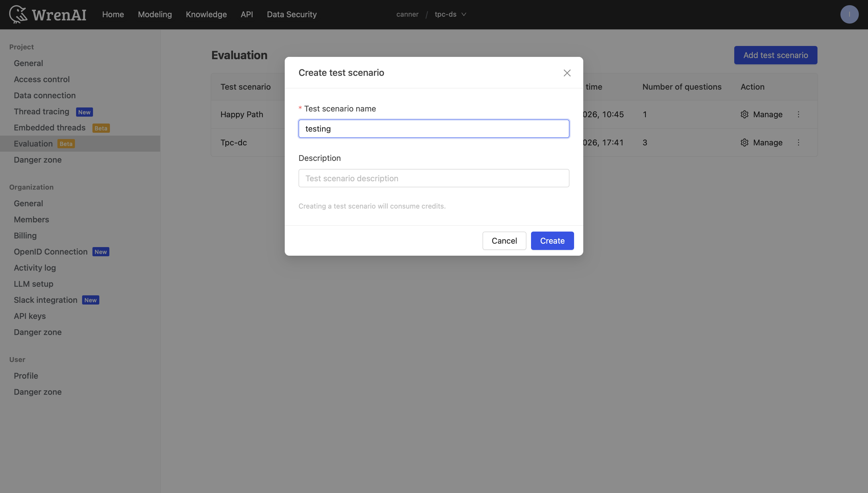Open the kebab menu on Tpc-dc row
This screenshot has height=493, width=868.
click(x=799, y=142)
